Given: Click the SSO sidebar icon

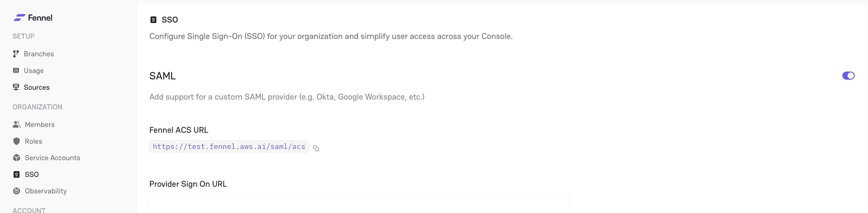Looking at the screenshot, I should (16, 174).
